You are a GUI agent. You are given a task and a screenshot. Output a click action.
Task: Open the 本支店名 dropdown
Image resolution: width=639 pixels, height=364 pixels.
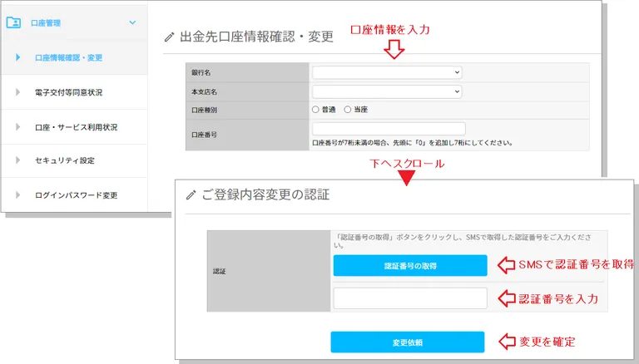(x=387, y=91)
